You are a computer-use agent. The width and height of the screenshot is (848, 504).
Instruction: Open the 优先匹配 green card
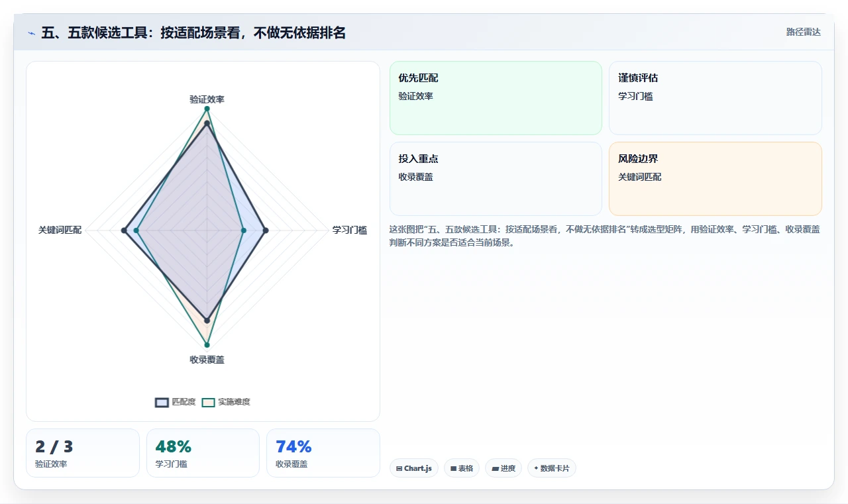(496, 98)
